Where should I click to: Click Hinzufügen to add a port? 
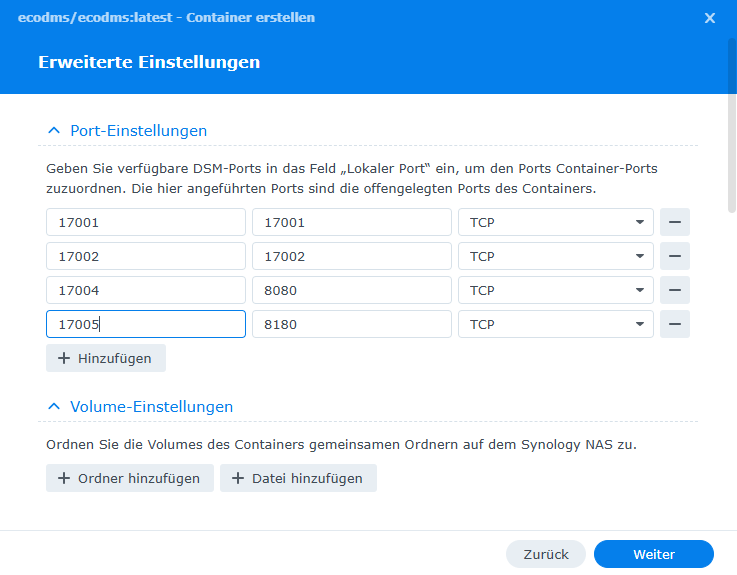click(x=106, y=358)
